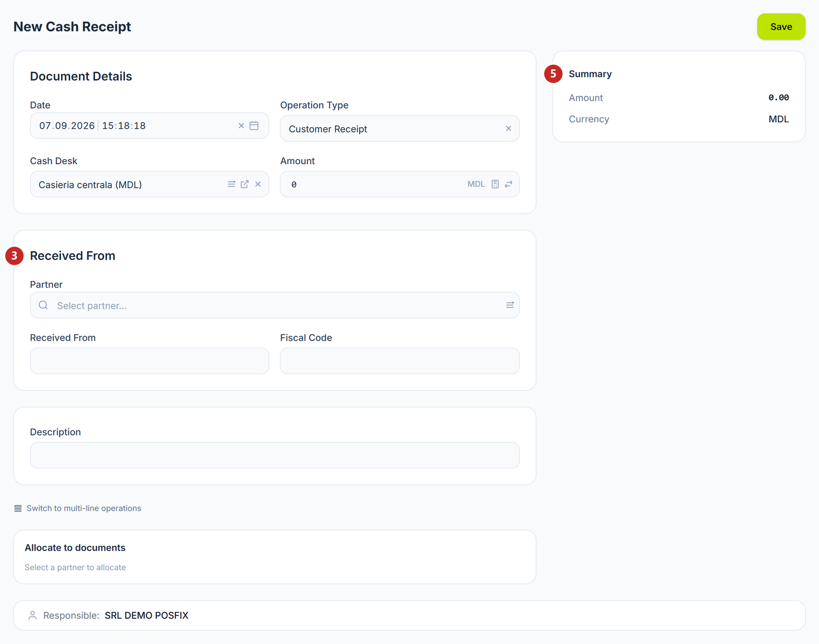Click the currency exchange arrows icon

click(x=508, y=184)
